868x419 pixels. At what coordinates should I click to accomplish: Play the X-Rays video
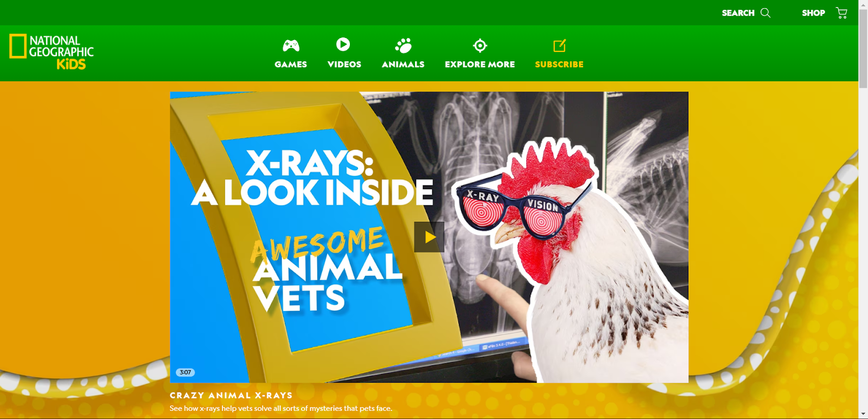click(x=429, y=237)
